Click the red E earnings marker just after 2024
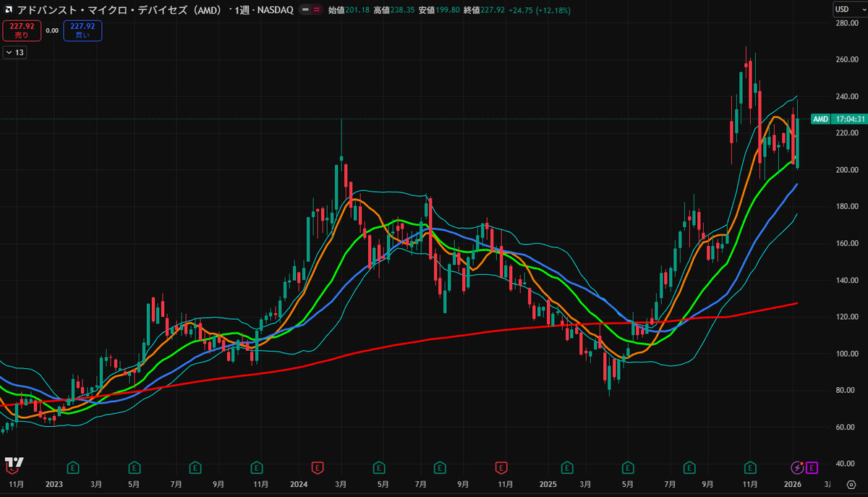868x497 pixels. click(316, 467)
